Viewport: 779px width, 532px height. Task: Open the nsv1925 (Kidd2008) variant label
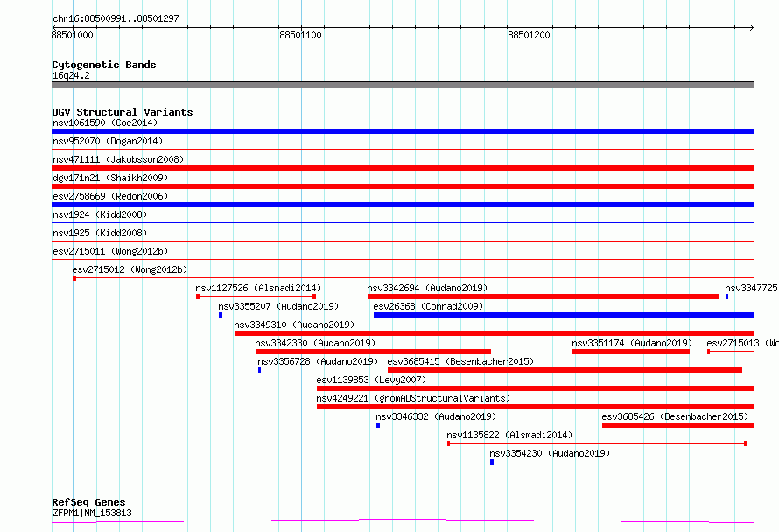coord(100,233)
